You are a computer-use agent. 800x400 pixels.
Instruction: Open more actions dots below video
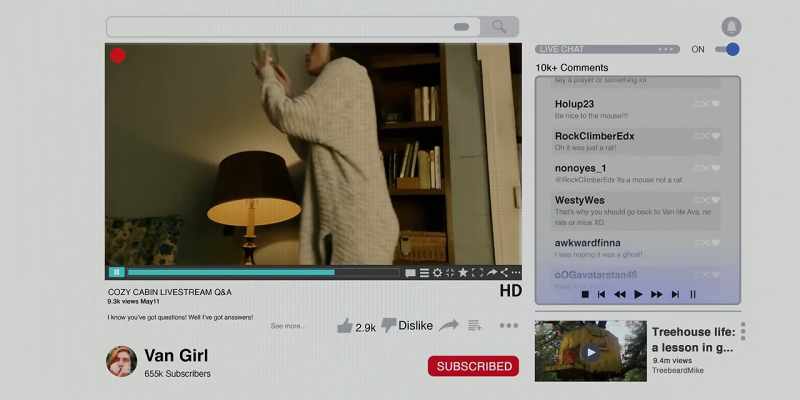(509, 326)
